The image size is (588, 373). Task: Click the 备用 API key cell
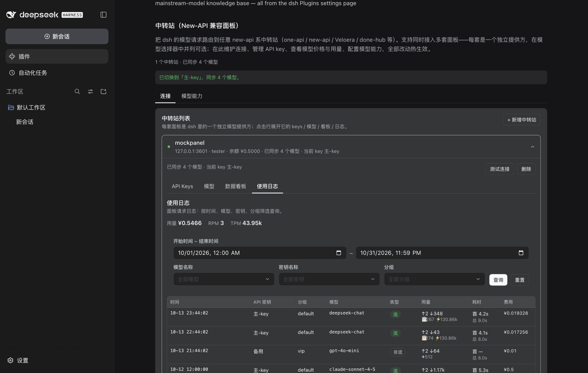coord(258,351)
